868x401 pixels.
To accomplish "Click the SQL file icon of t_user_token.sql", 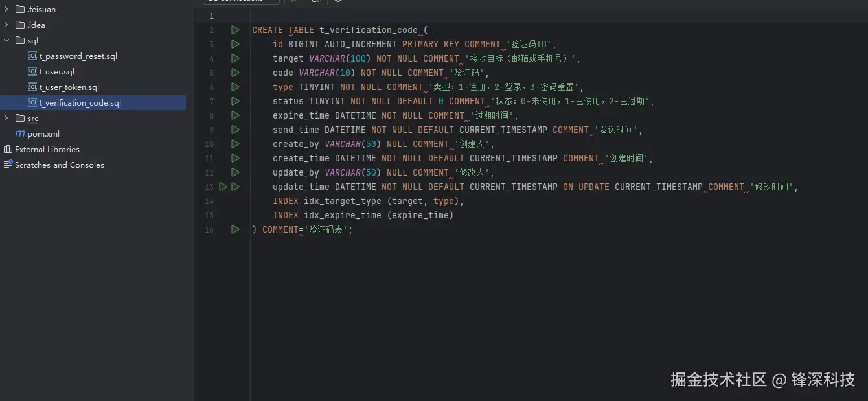I will point(32,87).
